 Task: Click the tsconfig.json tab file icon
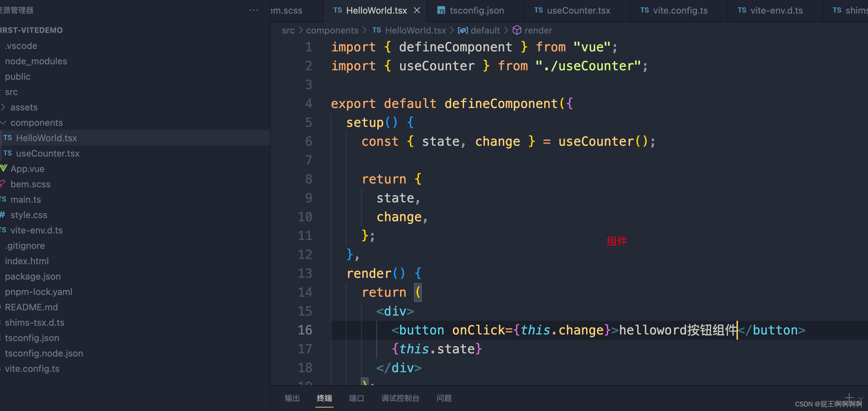pyautogui.click(x=441, y=10)
